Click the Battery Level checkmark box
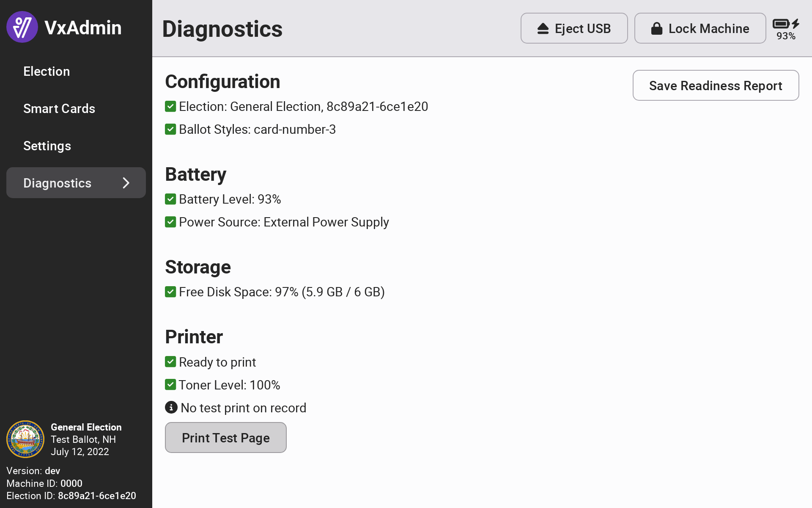Image resolution: width=812 pixels, height=508 pixels. pos(170,199)
